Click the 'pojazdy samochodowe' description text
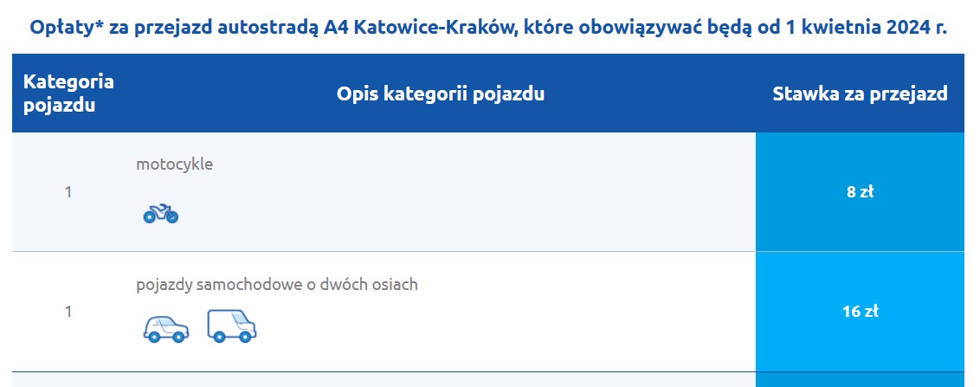 pos(214,284)
